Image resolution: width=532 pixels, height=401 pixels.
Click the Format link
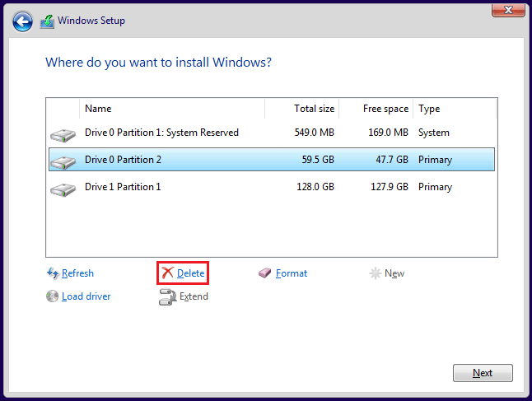292,273
